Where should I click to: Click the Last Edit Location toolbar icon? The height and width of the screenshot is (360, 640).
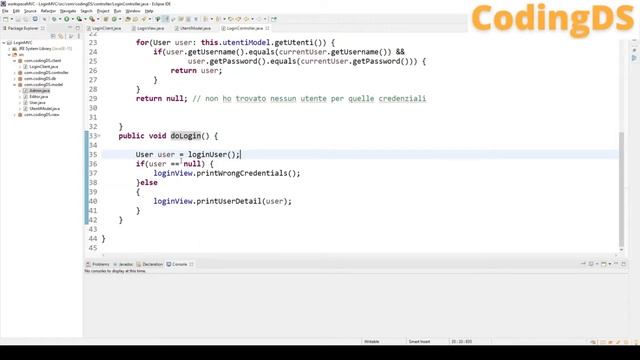[231, 19]
